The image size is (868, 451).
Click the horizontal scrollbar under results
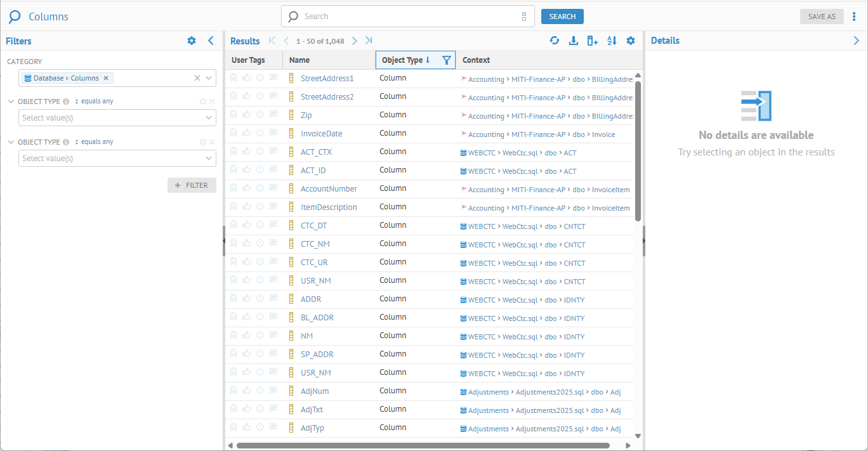(x=423, y=445)
